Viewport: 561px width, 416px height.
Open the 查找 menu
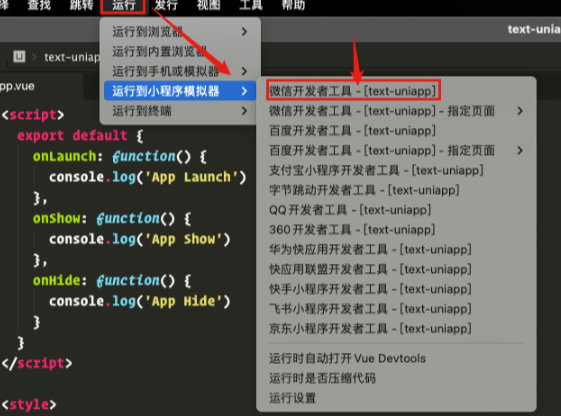(x=39, y=5)
